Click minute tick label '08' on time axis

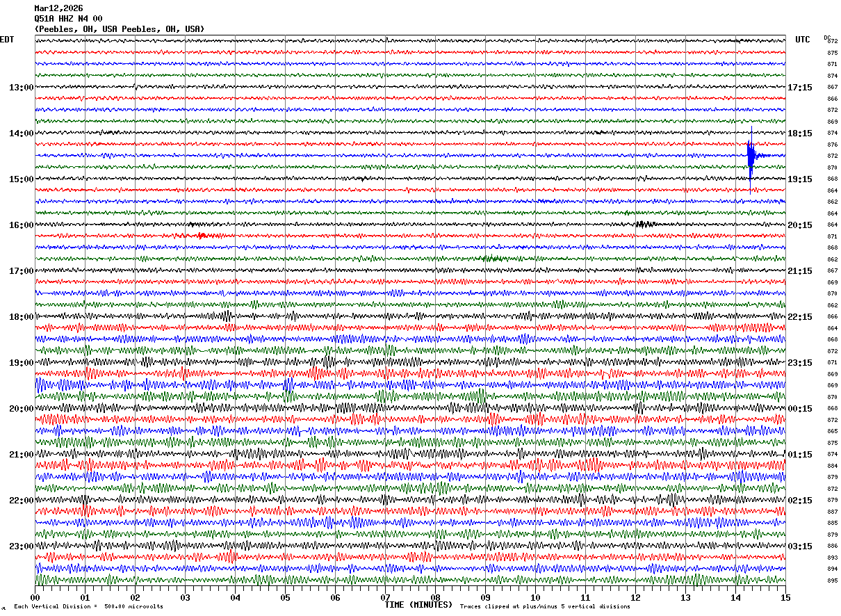(x=436, y=598)
